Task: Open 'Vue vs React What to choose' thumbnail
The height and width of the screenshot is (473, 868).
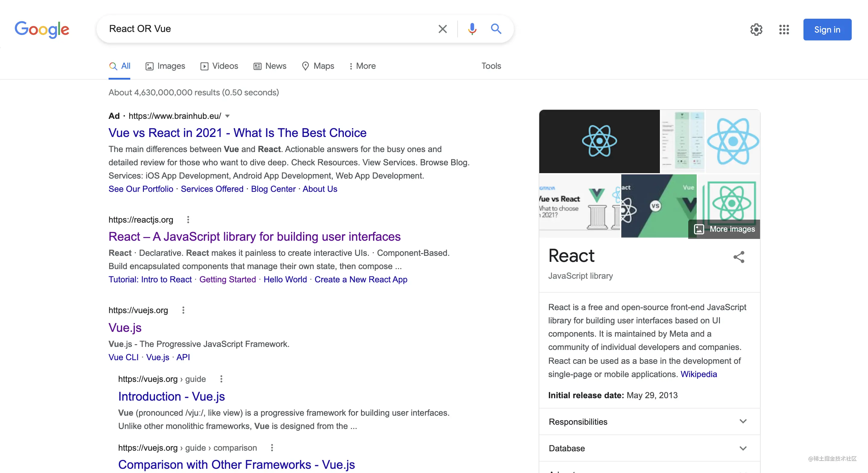Action: coord(580,206)
